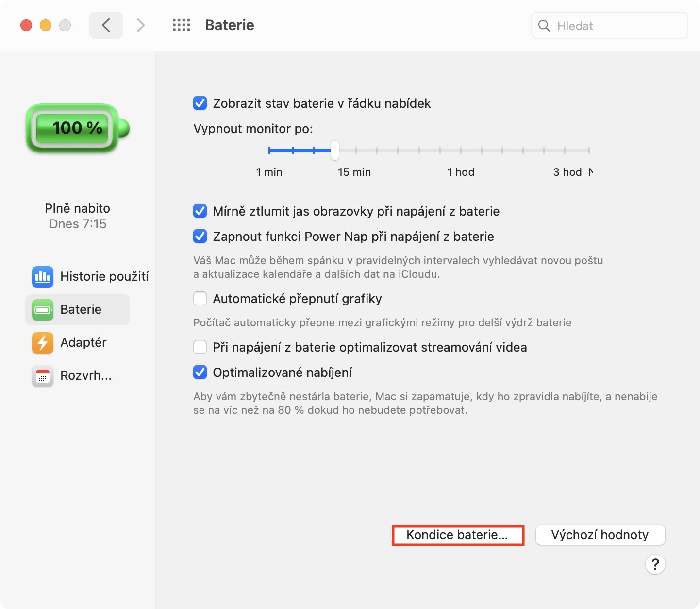Uncheck Mírně ztlumit jas obrazovky
This screenshot has height=609, width=700.
coord(200,211)
